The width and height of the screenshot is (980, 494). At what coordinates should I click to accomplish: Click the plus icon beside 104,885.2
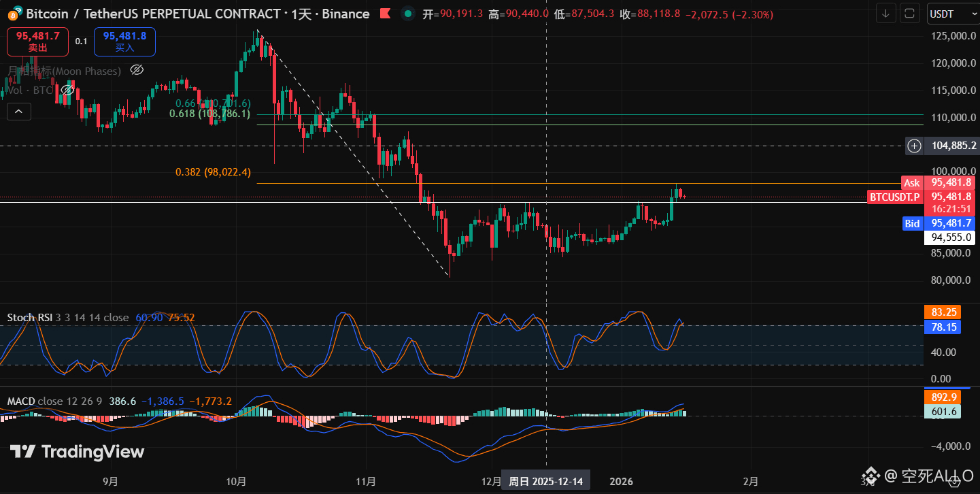click(915, 145)
